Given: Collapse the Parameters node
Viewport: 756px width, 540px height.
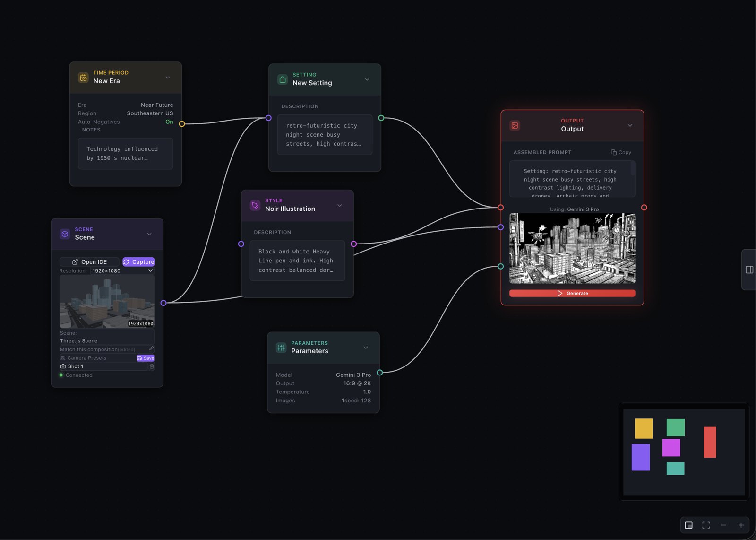Looking at the screenshot, I should (x=366, y=348).
